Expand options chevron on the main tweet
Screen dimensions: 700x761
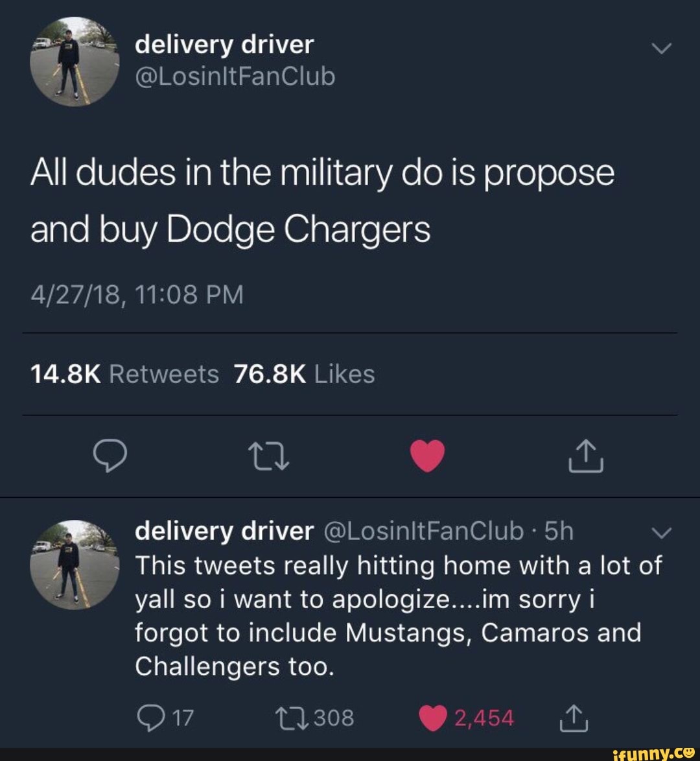[661, 49]
